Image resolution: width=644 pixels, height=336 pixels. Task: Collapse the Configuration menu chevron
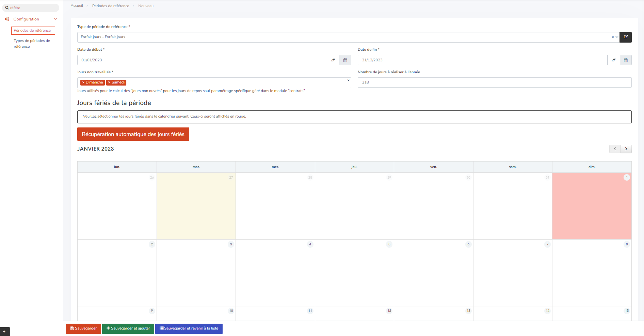tap(55, 19)
